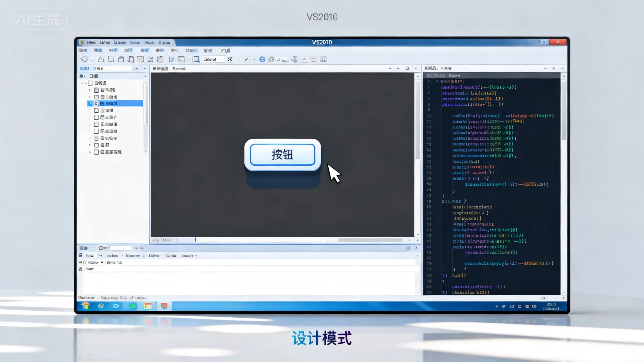
Task: Tick checkbox directly below the highlighted tree row
Action: pos(96,110)
